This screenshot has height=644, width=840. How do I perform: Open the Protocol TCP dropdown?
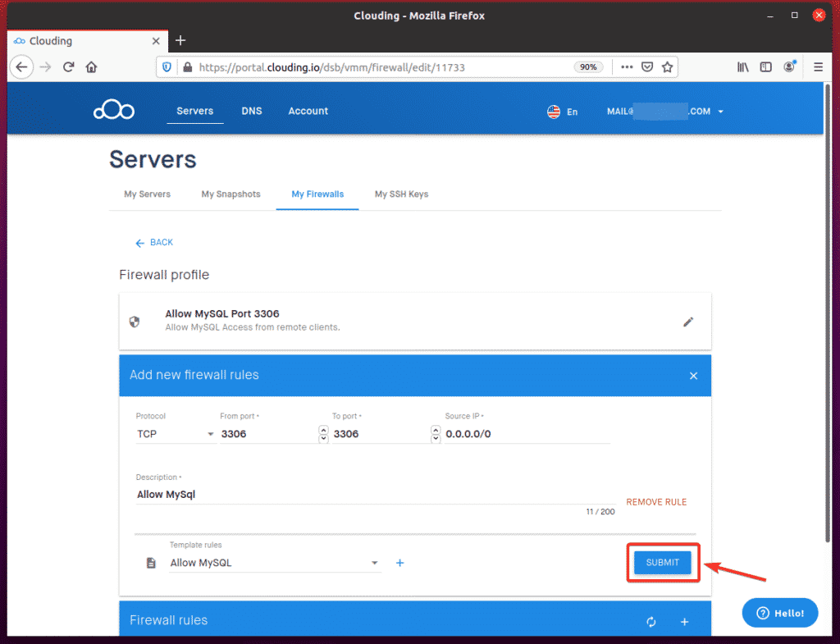point(175,434)
